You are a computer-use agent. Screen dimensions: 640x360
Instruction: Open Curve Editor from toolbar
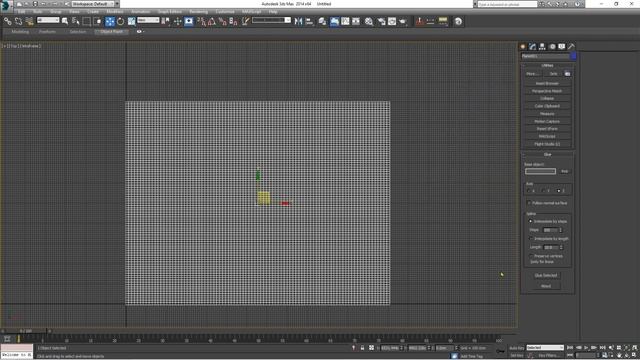coord(345,21)
